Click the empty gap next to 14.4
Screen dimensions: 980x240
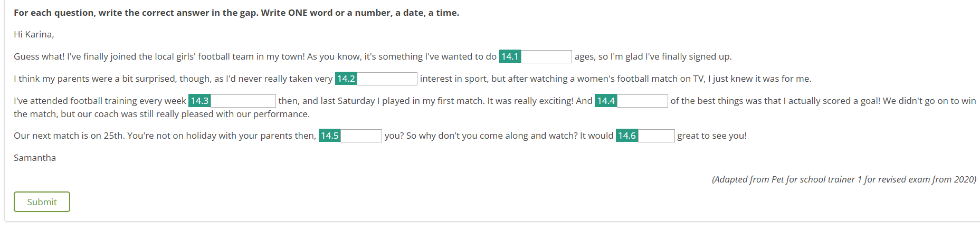click(642, 101)
